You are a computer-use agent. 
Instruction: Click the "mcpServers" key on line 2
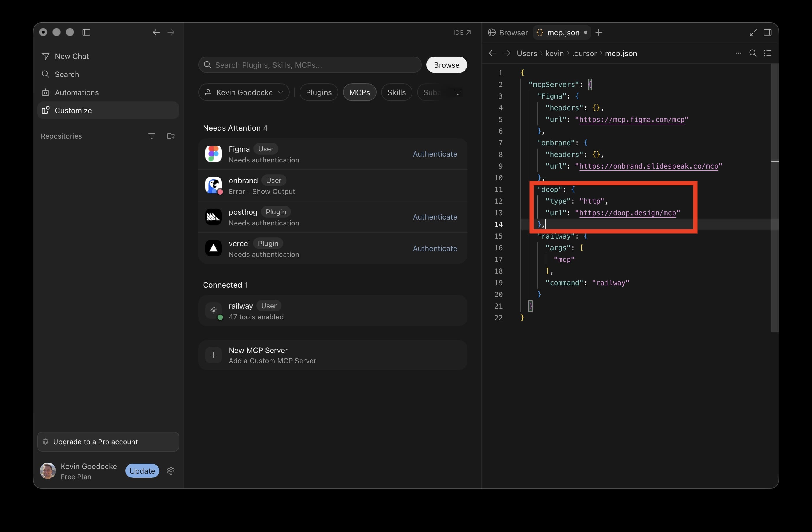(553, 85)
